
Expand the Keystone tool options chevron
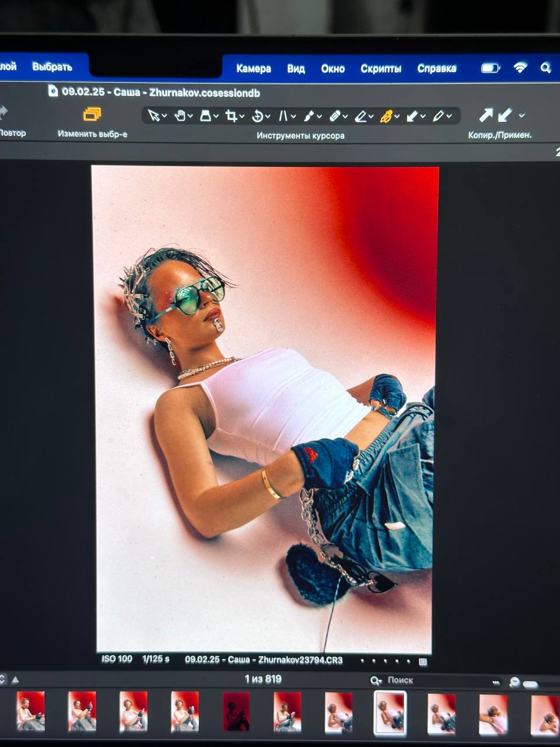click(x=293, y=117)
